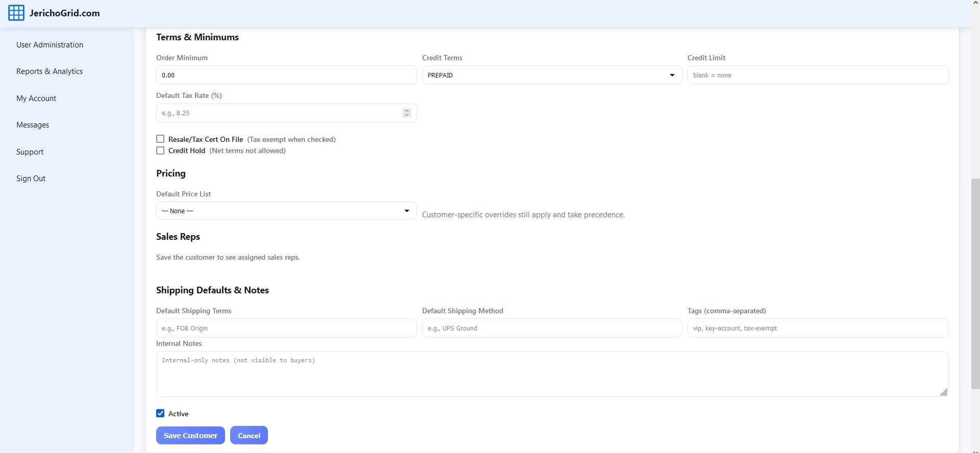Image resolution: width=980 pixels, height=453 pixels.
Task: Open My Account page
Action: 36,98
